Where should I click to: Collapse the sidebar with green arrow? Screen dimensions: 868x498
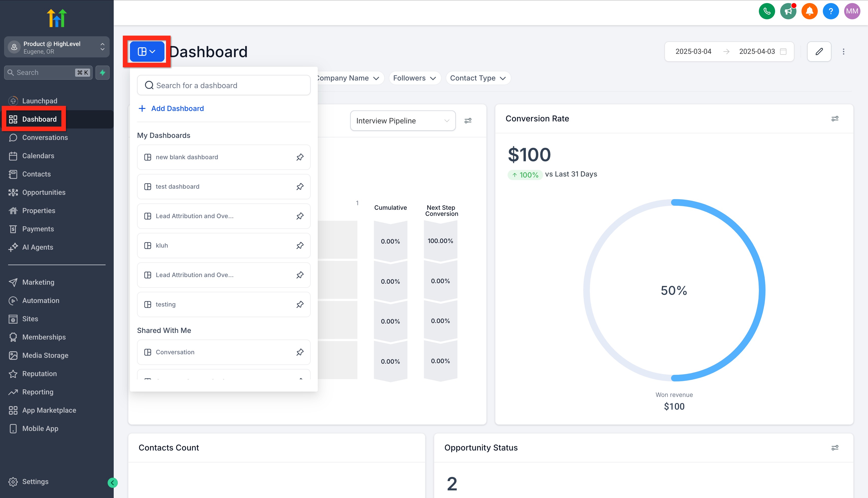click(x=112, y=483)
